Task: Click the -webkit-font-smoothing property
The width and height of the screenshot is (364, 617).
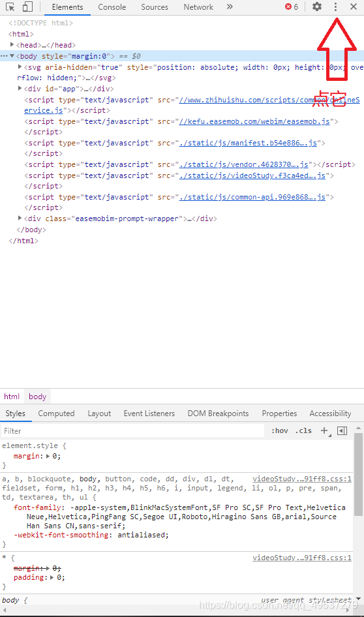Action: coord(61,535)
